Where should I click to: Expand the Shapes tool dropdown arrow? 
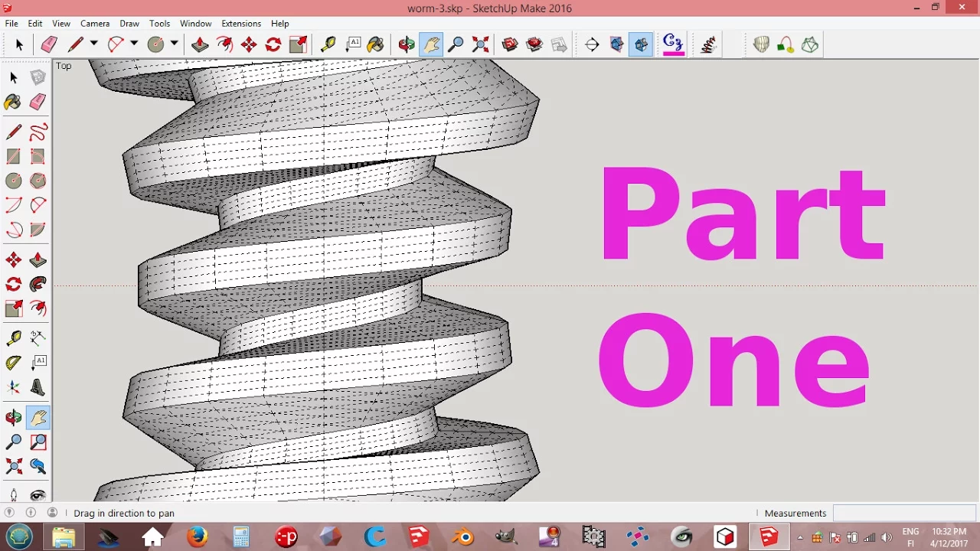click(x=174, y=44)
